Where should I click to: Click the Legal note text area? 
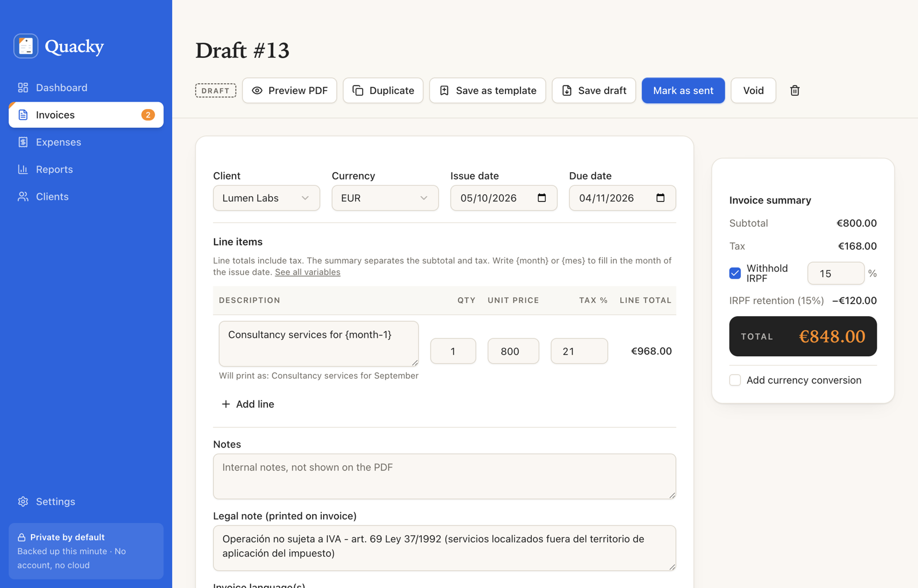point(445,548)
